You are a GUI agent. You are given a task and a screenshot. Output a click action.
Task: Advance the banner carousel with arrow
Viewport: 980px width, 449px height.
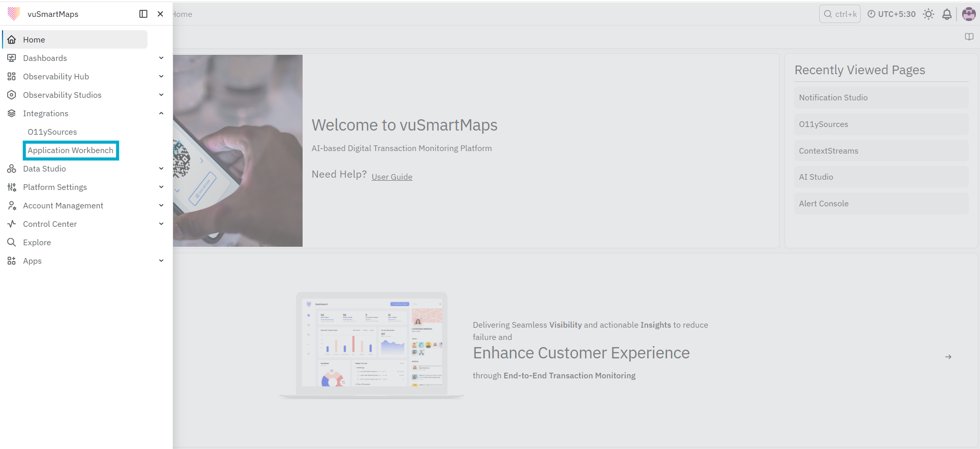coord(948,357)
